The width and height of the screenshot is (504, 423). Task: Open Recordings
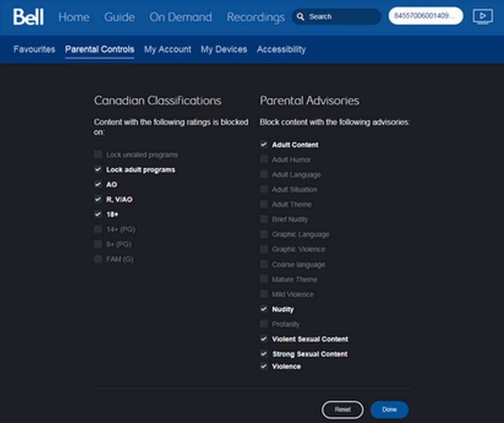[x=256, y=17]
